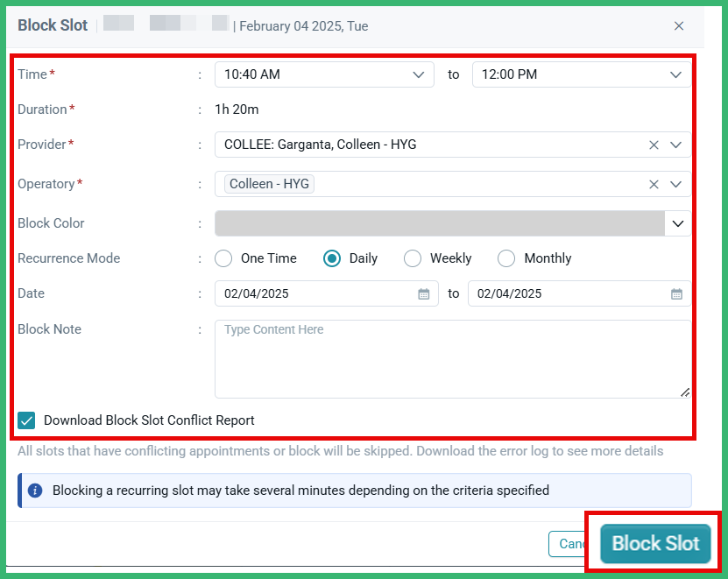The image size is (728, 579).
Task: Clear the Operatory selection using the X icon
Action: pyautogui.click(x=653, y=184)
